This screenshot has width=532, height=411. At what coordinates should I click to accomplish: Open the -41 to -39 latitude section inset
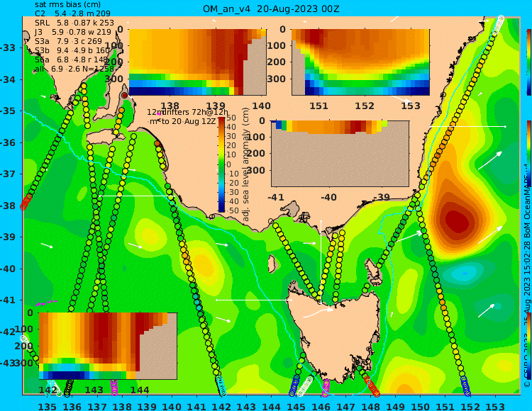[340, 154]
